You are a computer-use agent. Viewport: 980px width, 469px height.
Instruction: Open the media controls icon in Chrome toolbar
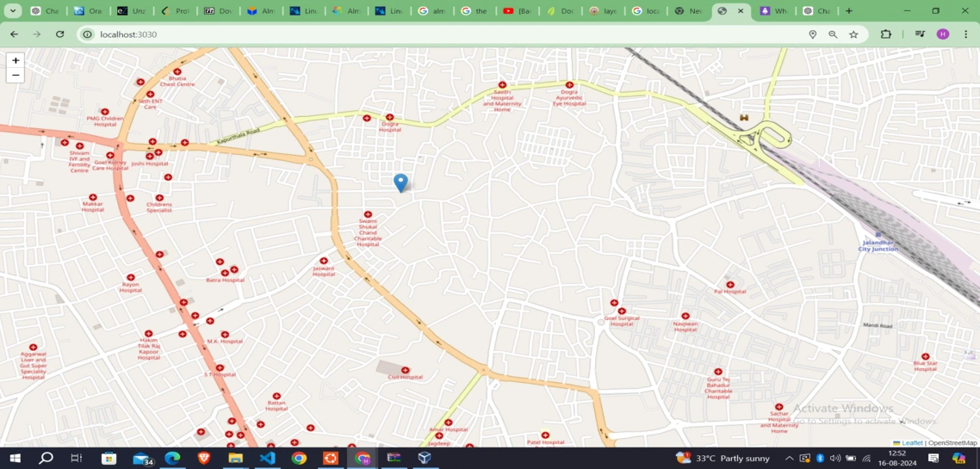pos(920,34)
